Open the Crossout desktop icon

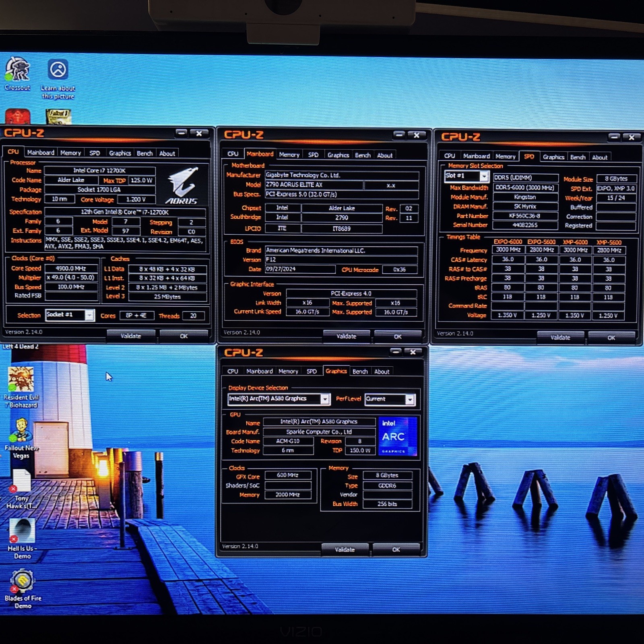pyautogui.click(x=17, y=74)
